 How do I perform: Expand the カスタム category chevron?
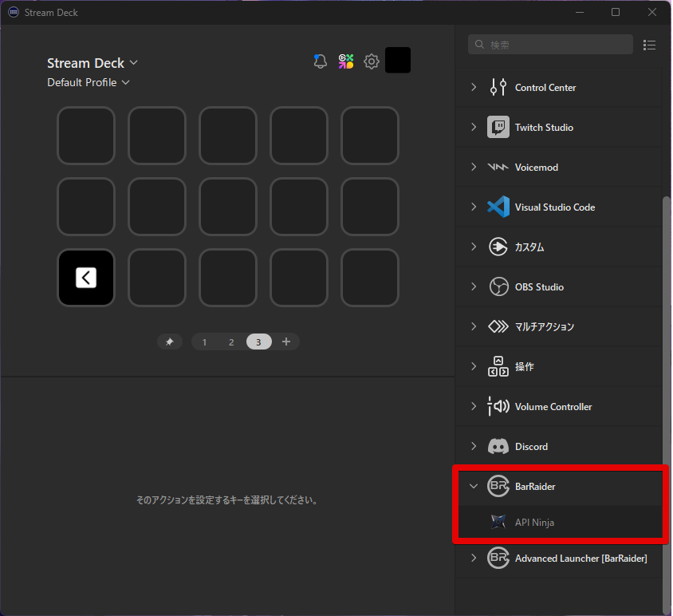[474, 247]
